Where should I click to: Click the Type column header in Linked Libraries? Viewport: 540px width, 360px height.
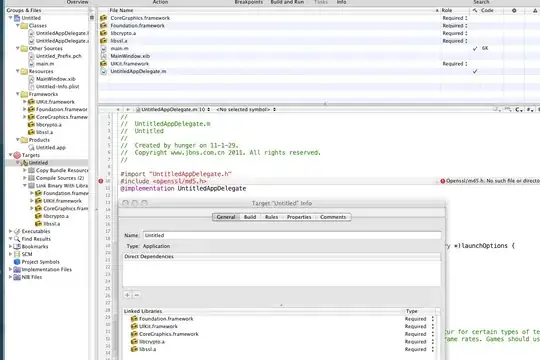click(x=419, y=311)
